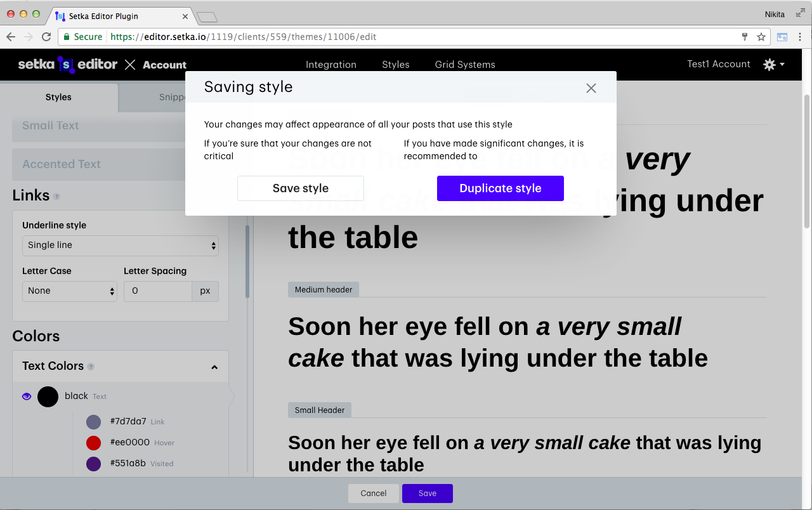Click the Duplicate style button
The width and height of the screenshot is (812, 510).
[501, 188]
